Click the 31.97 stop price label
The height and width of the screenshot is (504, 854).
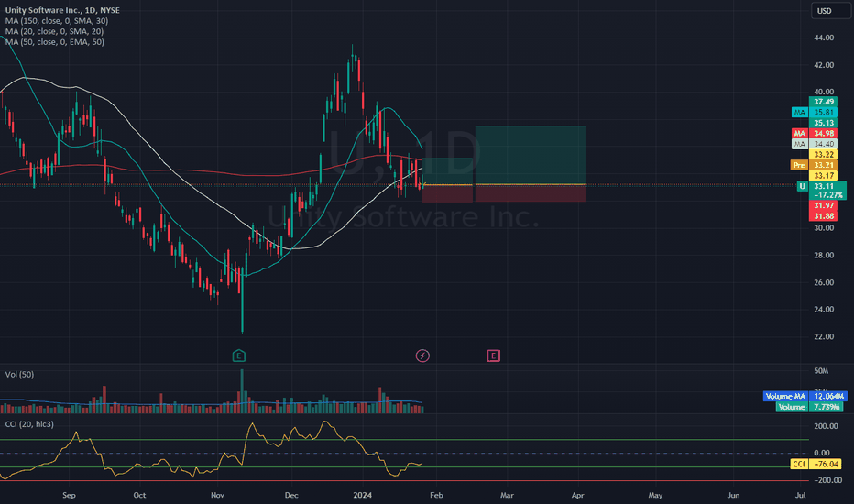click(824, 205)
